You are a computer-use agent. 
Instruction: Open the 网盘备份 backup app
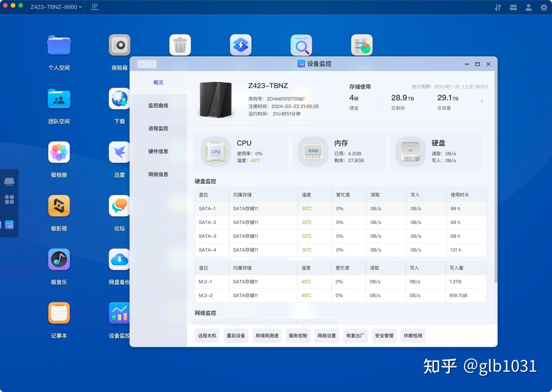119,259
